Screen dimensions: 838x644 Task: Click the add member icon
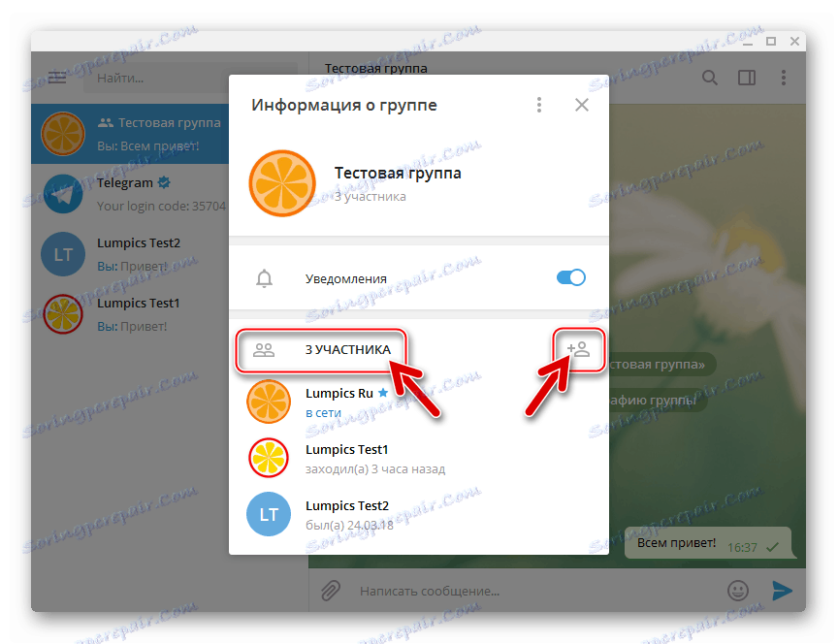click(x=578, y=349)
